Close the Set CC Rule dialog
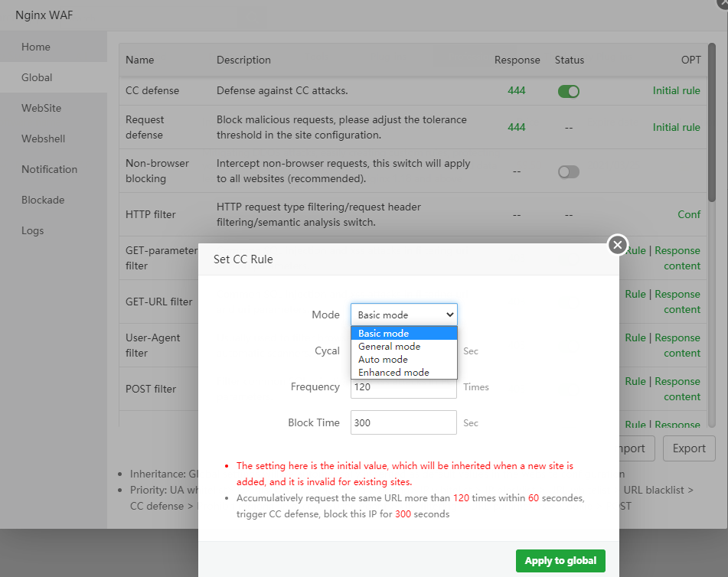728x577 pixels. (617, 244)
